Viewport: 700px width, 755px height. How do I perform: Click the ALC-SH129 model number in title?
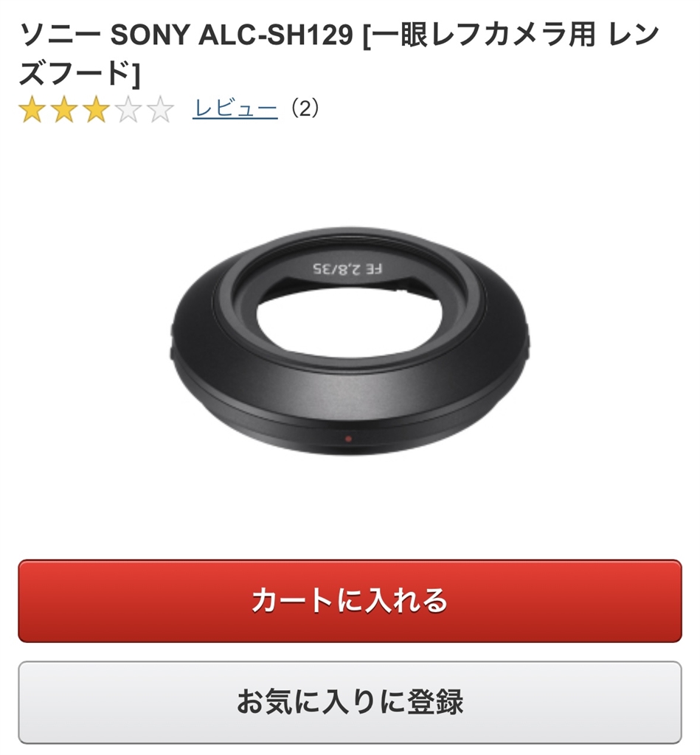tap(276, 35)
